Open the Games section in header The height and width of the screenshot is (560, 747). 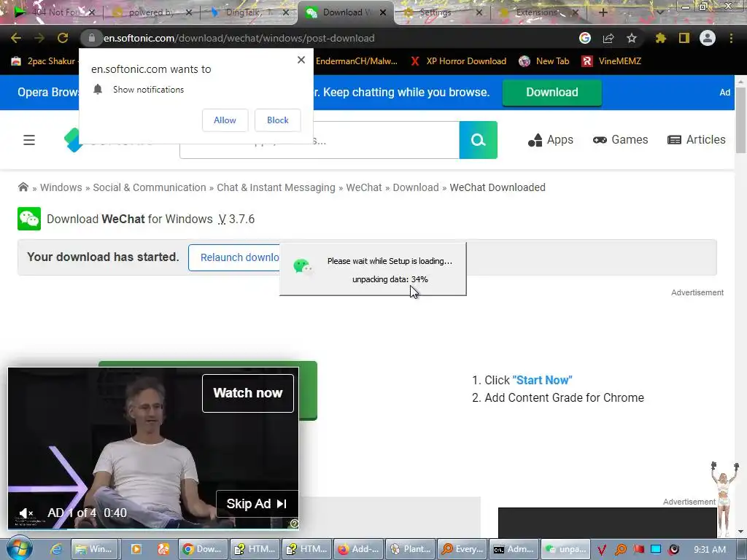point(620,139)
